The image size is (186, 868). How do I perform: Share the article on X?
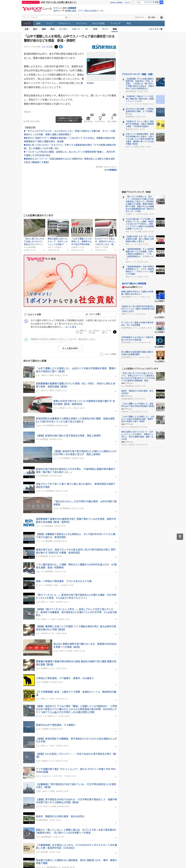tap(56, 47)
